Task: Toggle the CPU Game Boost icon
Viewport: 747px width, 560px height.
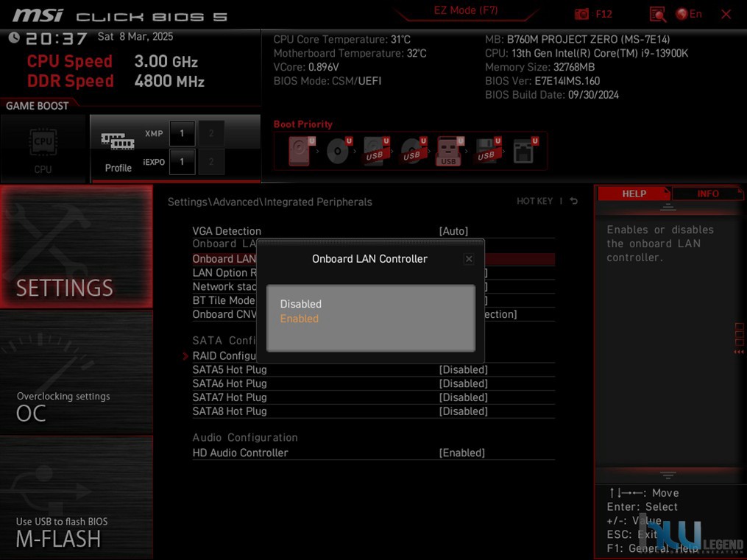Action: coord(43,142)
